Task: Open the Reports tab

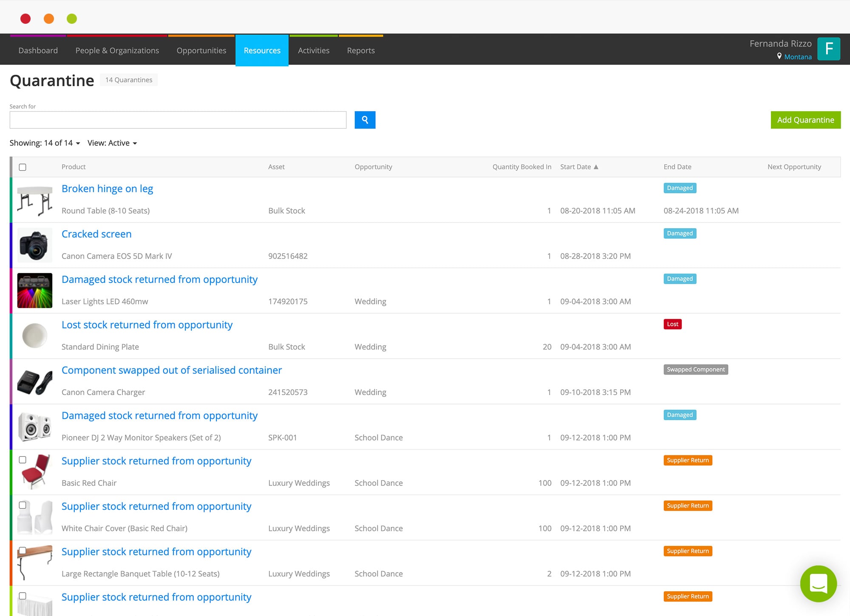Action: [361, 51]
